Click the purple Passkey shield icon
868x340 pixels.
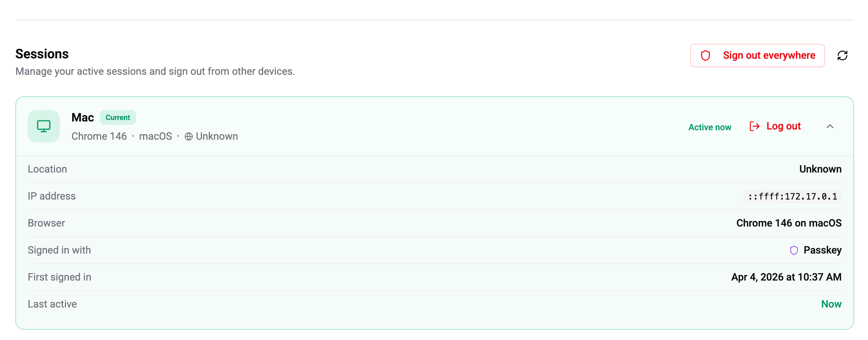794,250
